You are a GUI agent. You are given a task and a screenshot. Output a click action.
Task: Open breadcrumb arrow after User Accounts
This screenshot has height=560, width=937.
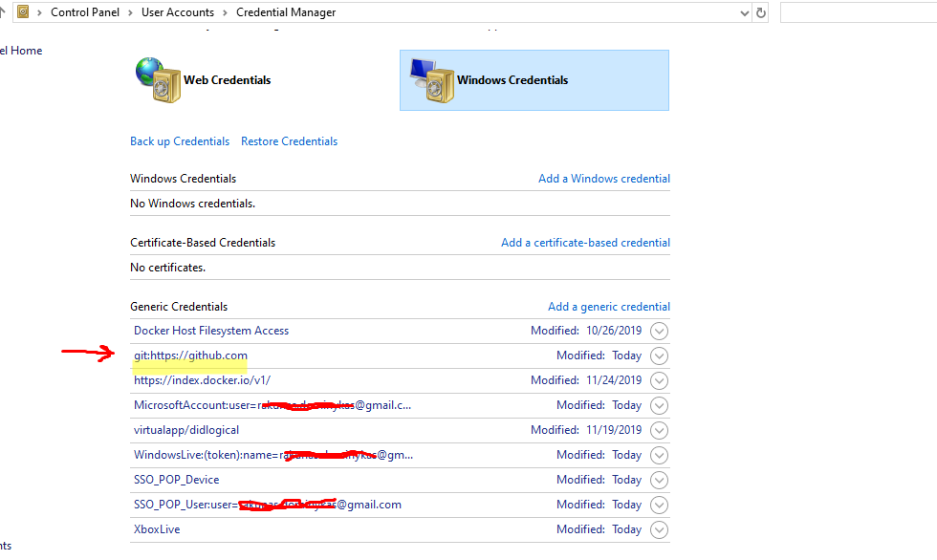tap(226, 12)
